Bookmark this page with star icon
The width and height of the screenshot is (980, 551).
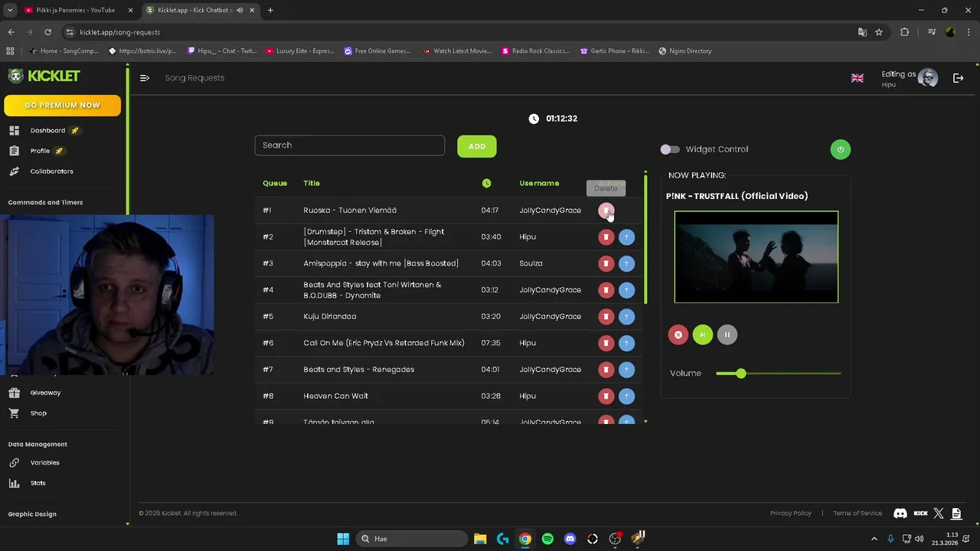click(879, 32)
